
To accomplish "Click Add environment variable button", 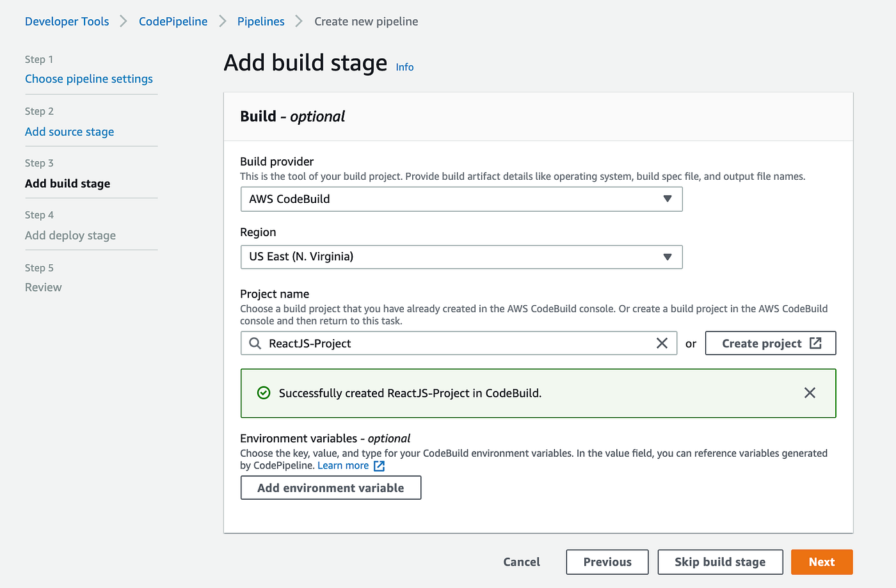I will 331,488.
